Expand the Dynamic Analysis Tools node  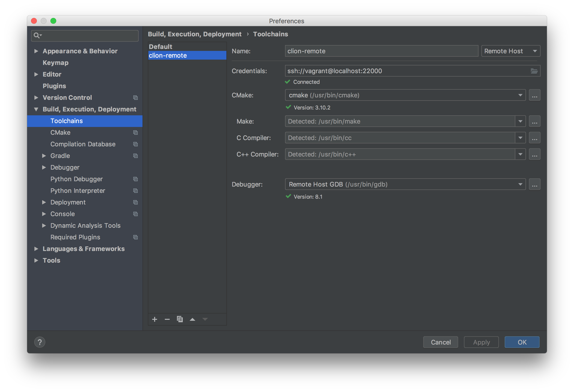pos(44,226)
